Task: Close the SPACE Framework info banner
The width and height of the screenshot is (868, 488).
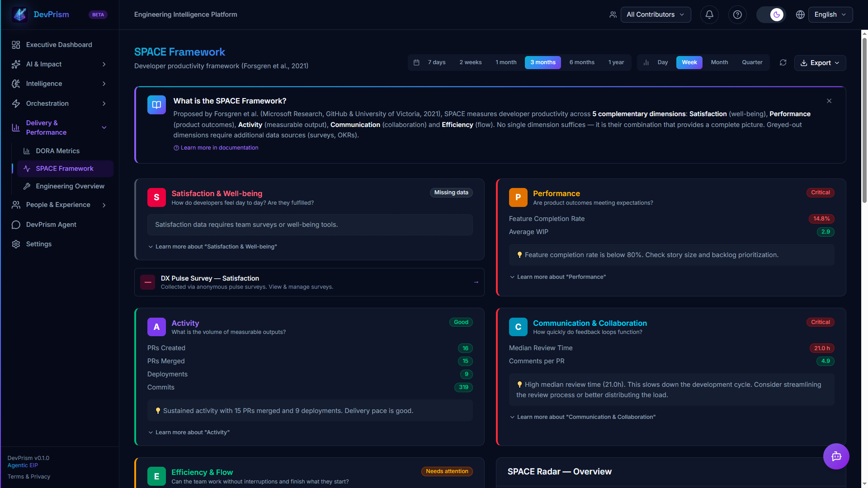Action: click(x=829, y=101)
